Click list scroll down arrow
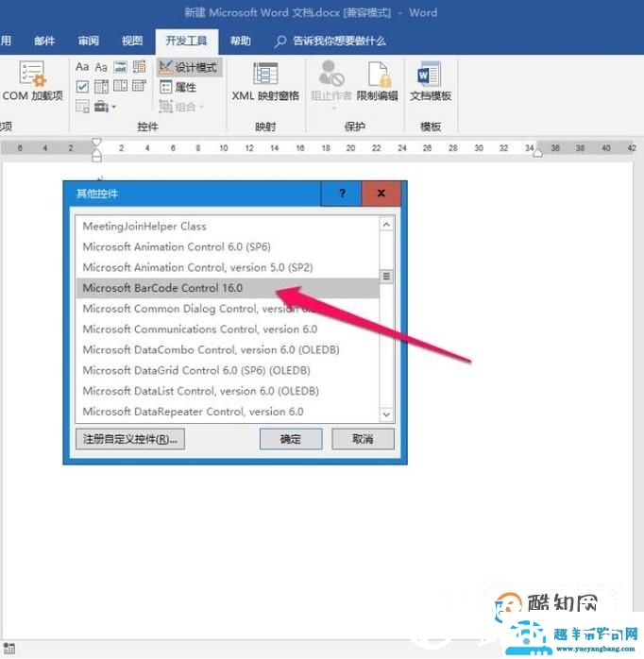644x659 pixels. (x=386, y=414)
